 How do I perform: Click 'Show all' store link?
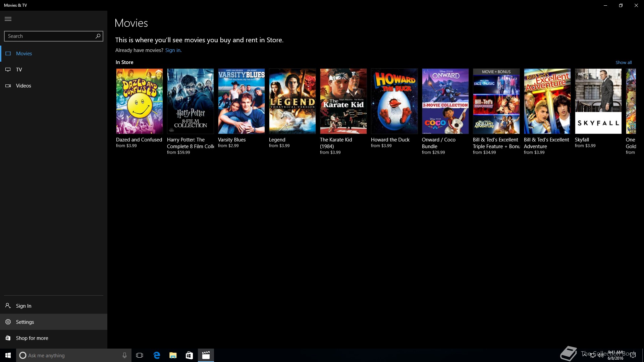(624, 62)
